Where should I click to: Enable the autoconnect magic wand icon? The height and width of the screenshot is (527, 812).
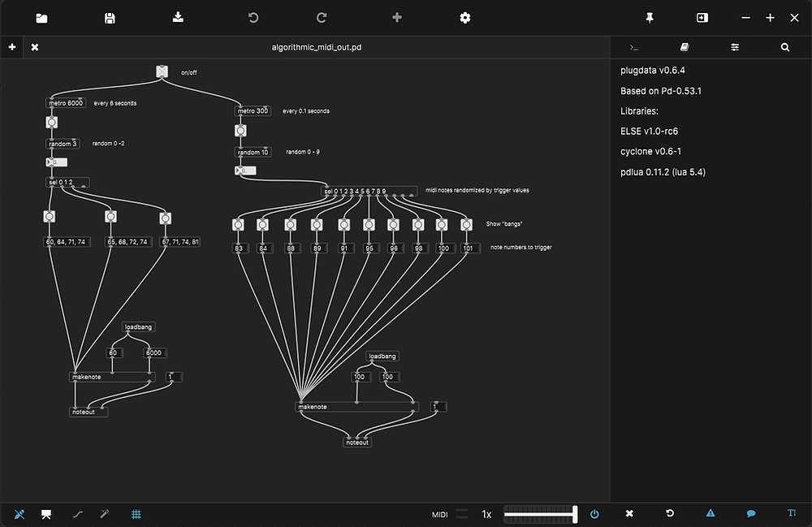[104, 513]
